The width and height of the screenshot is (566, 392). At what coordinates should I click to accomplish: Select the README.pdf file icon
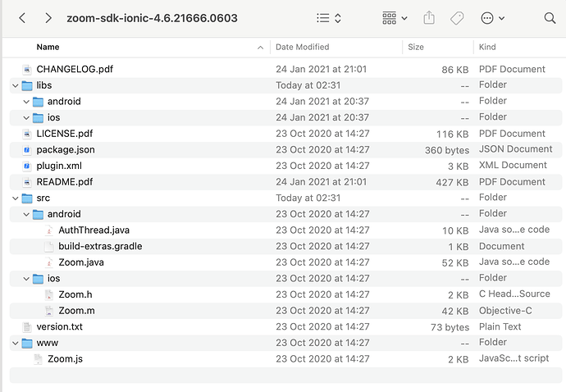[x=27, y=182]
